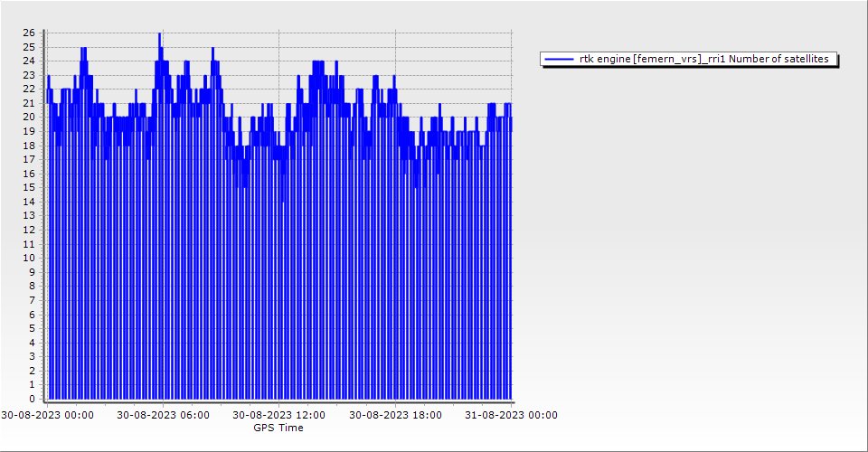This screenshot has height=452, width=868.
Task: Click the 10 label on the vertical axis
Action: (x=29, y=259)
